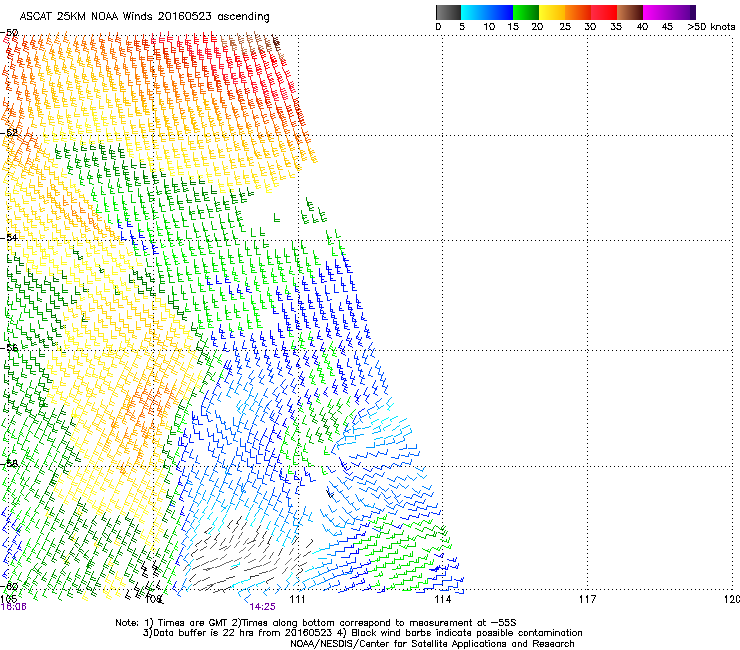Click the green 15-20 knots legend segment
Viewport: 740px width, 650px height.
point(526,12)
